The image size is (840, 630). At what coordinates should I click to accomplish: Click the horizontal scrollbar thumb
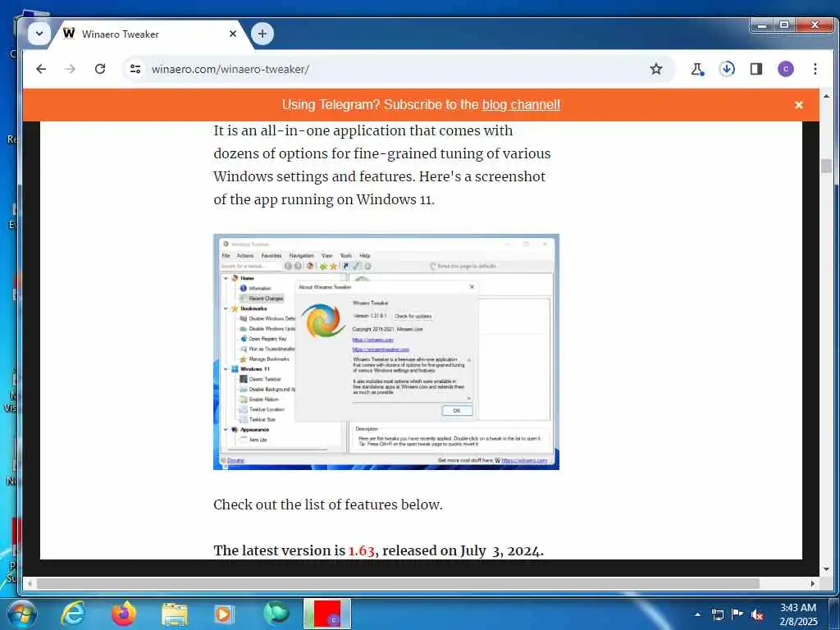(398, 583)
